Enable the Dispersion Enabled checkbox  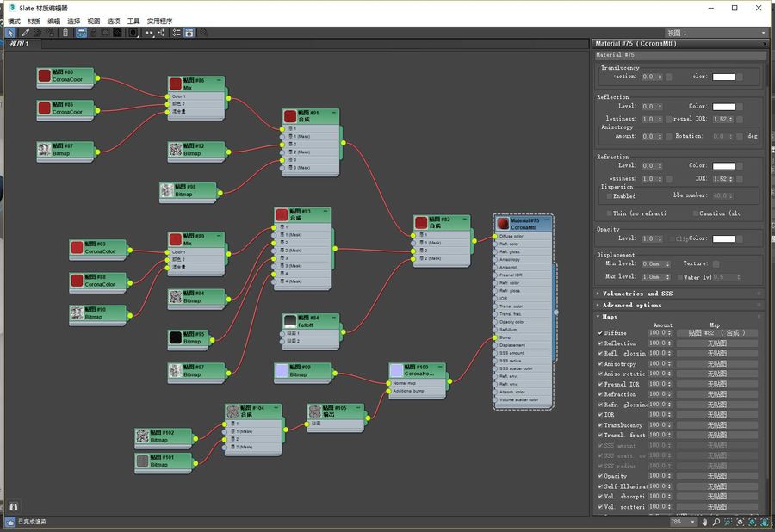pyautogui.click(x=609, y=196)
